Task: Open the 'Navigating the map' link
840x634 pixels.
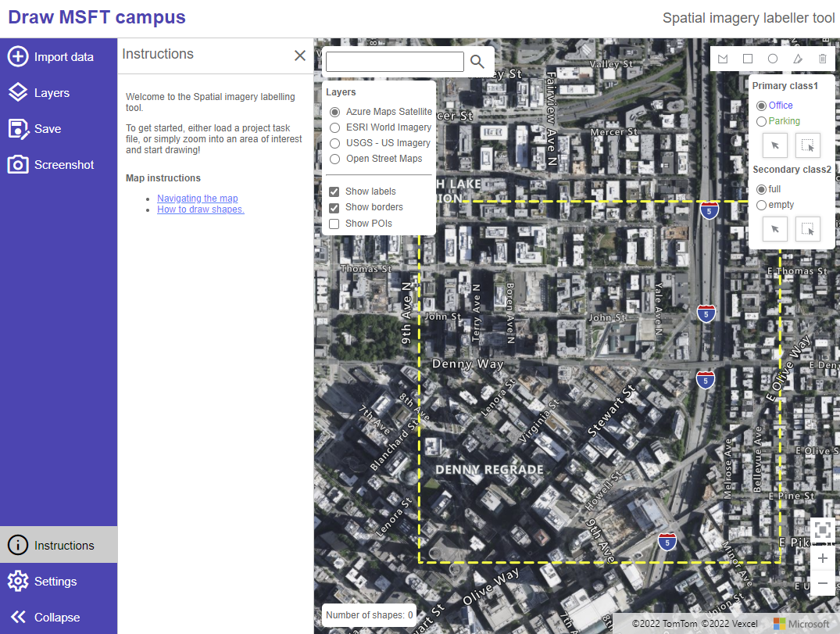Action: pos(197,199)
